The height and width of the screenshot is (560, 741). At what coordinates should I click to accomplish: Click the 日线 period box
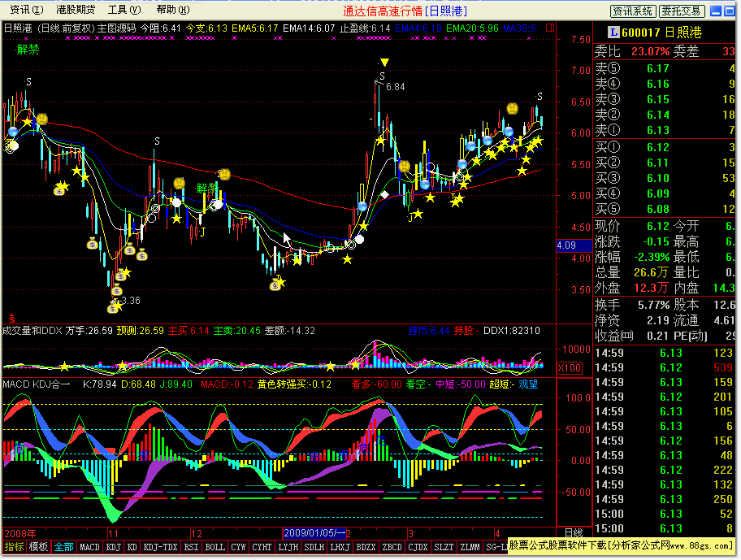click(x=574, y=532)
